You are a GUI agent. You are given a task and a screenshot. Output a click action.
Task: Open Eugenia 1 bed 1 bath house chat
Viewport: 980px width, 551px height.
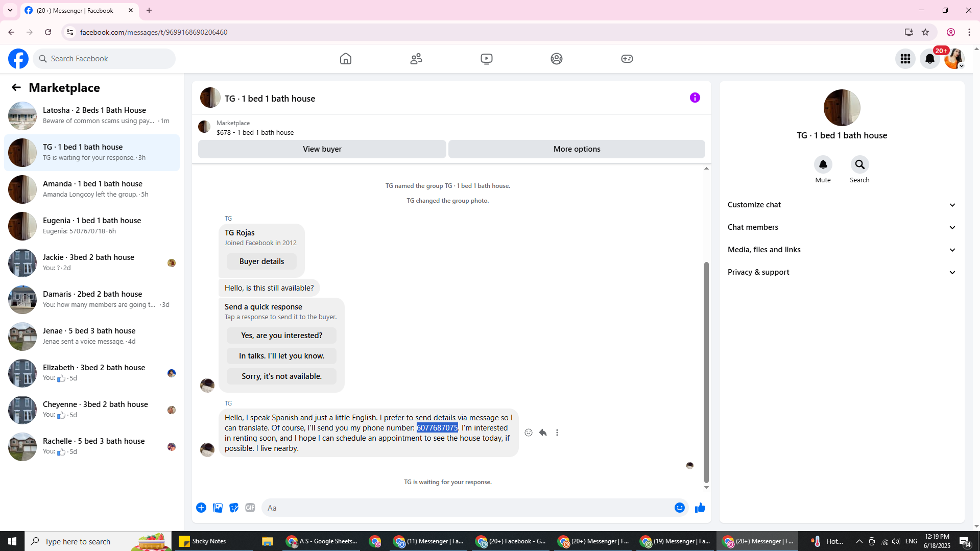coord(92,226)
